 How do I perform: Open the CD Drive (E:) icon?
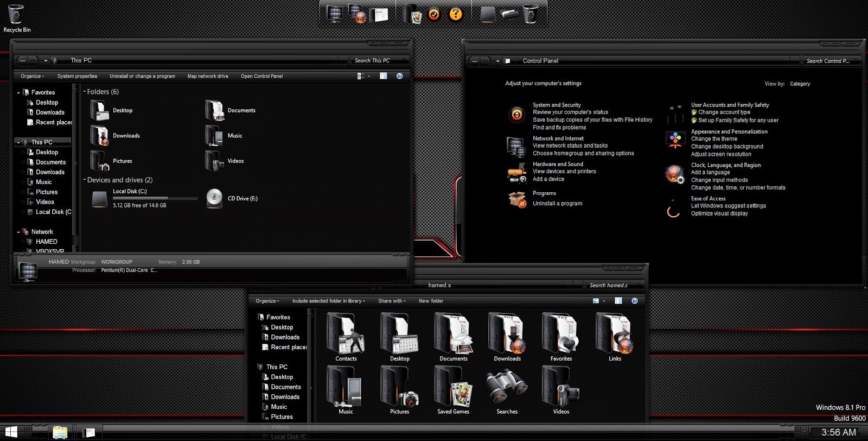[214, 199]
